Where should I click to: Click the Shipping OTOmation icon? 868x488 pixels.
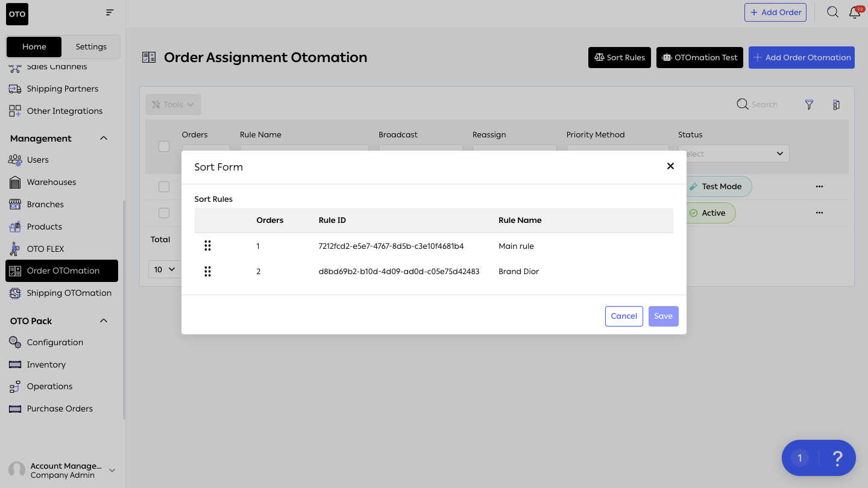15,293
